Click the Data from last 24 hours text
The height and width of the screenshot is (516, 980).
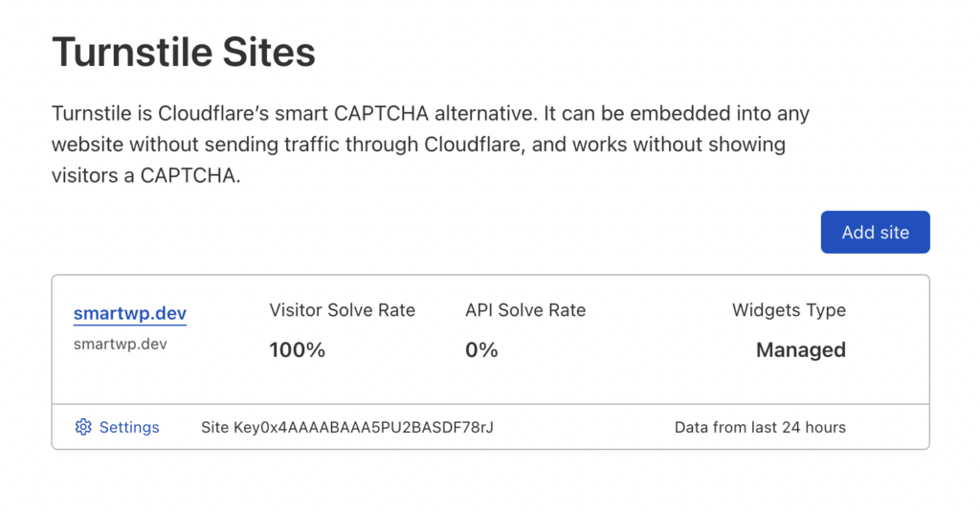pos(760,427)
